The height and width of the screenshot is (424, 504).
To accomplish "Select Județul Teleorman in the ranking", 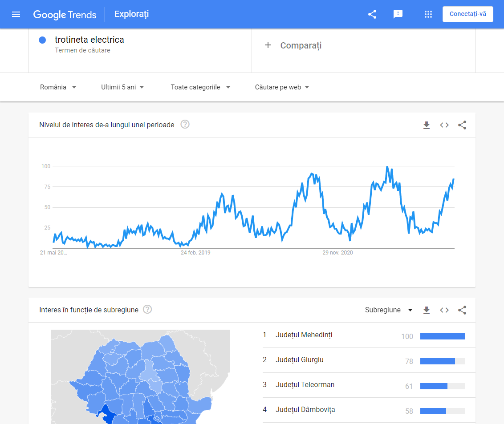I will [305, 384].
